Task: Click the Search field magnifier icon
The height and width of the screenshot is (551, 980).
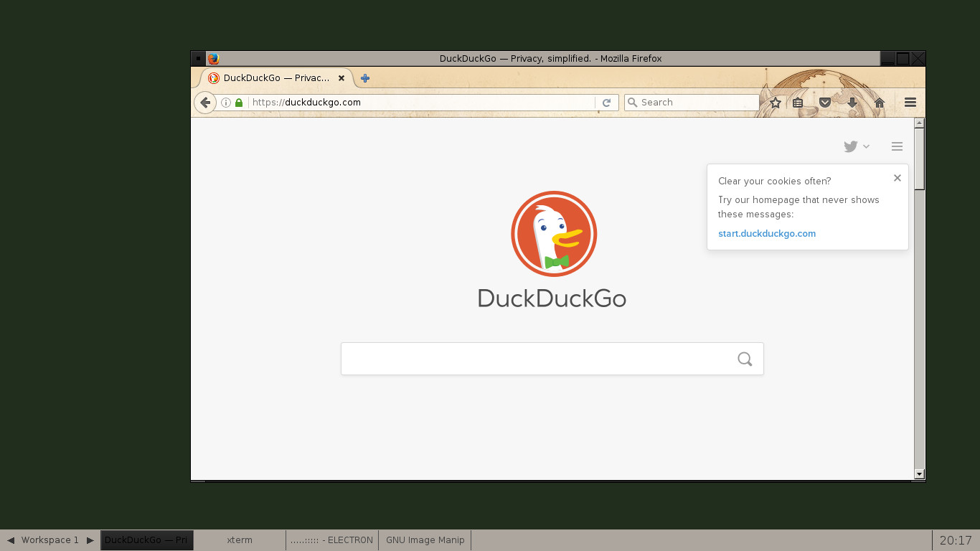Action: 632,103
